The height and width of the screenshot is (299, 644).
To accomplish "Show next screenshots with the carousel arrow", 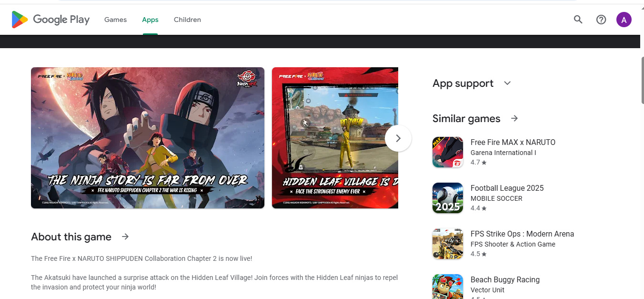I will [398, 138].
